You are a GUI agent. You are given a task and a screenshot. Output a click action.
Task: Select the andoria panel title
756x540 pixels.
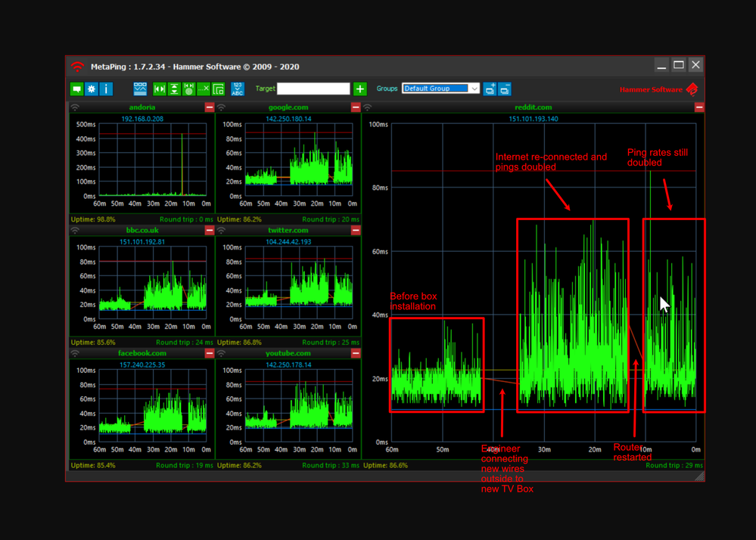click(x=142, y=107)
